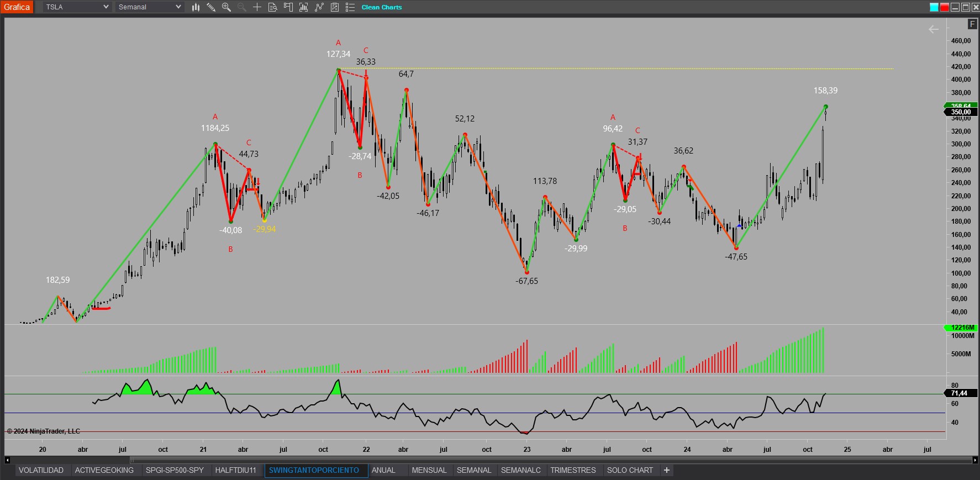This screenshot has height=480, width=980.
Task: Click the 96,42 swing label
Action: tap(613, 129)
